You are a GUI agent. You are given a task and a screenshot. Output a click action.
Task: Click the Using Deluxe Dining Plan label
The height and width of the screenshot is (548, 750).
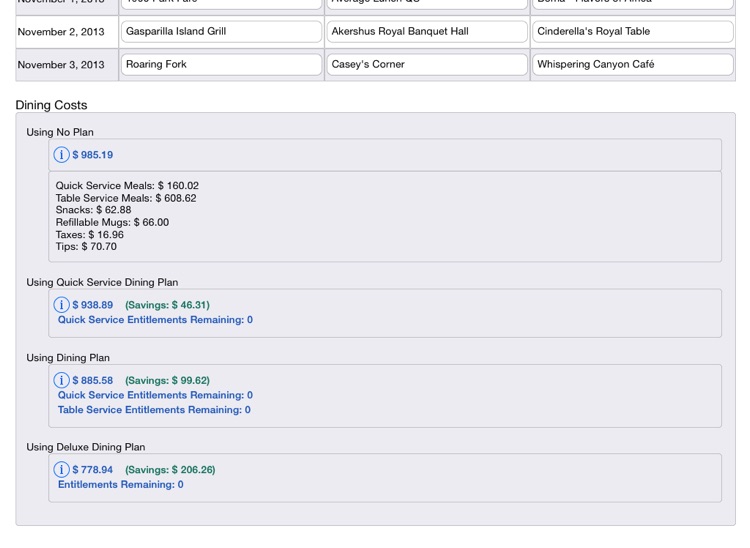(x=86, y=447)
